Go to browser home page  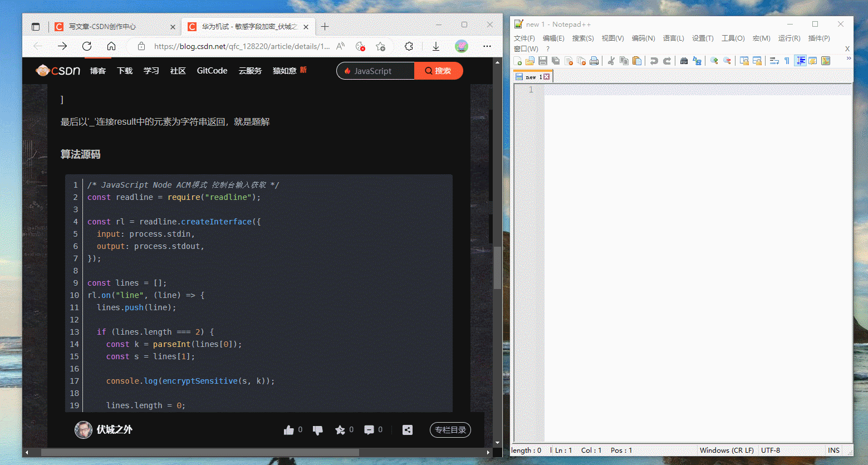click(111, 46)
